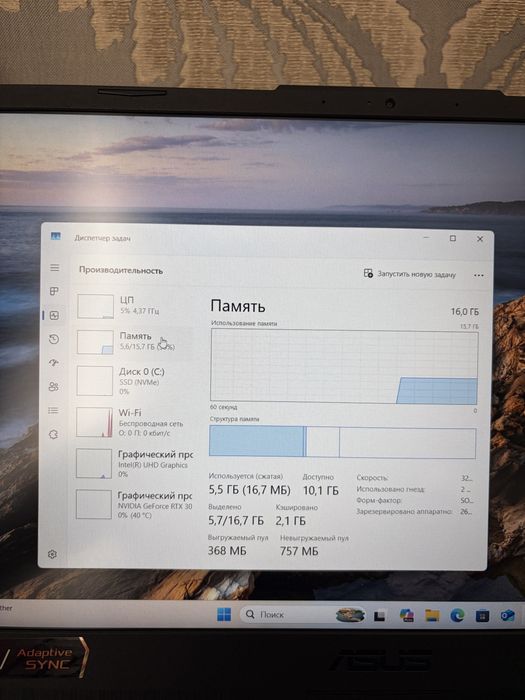Viewport: 525px width, 700px height.
Task: Switch to the Processes page icon
Action: pyautogui.click(x=54, y=291)
